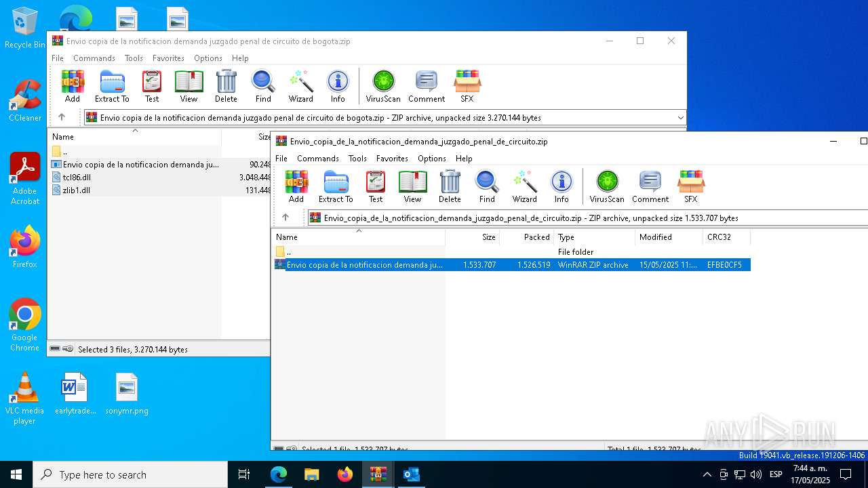Open Outlook from taskbar
The height and width of the screenshot is (488, 868).
(411, 474)
